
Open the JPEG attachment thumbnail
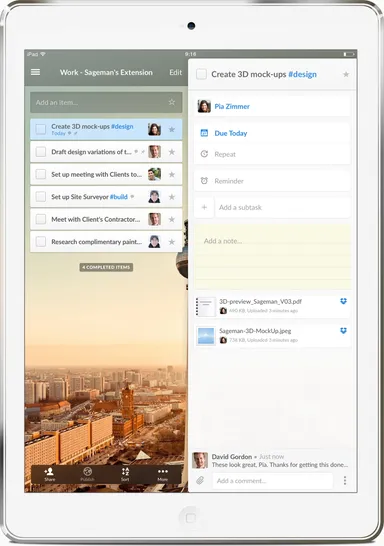click(206, 336)
